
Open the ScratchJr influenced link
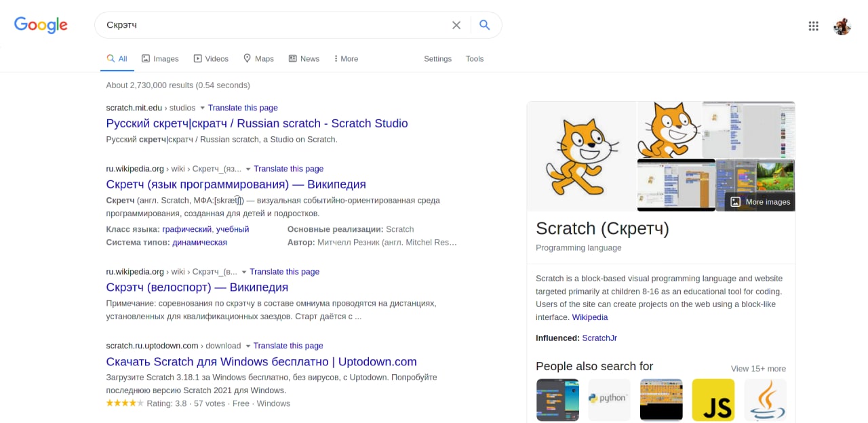[599, 338]
